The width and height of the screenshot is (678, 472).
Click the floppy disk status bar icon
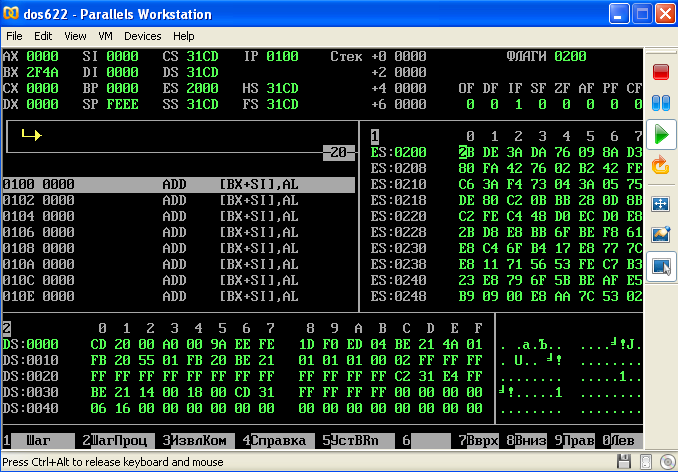tap(624, 462)
